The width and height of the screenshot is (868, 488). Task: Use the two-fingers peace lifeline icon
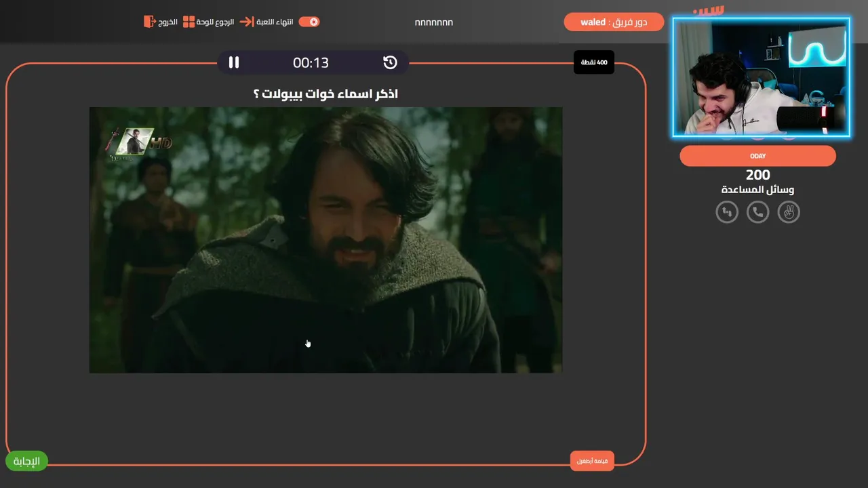coord(789,212)
